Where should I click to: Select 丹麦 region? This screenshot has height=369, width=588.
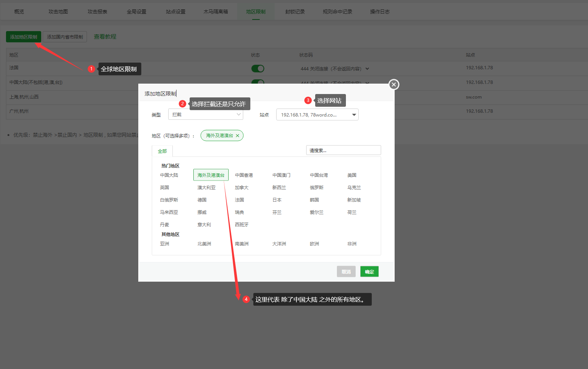[165, 225]
